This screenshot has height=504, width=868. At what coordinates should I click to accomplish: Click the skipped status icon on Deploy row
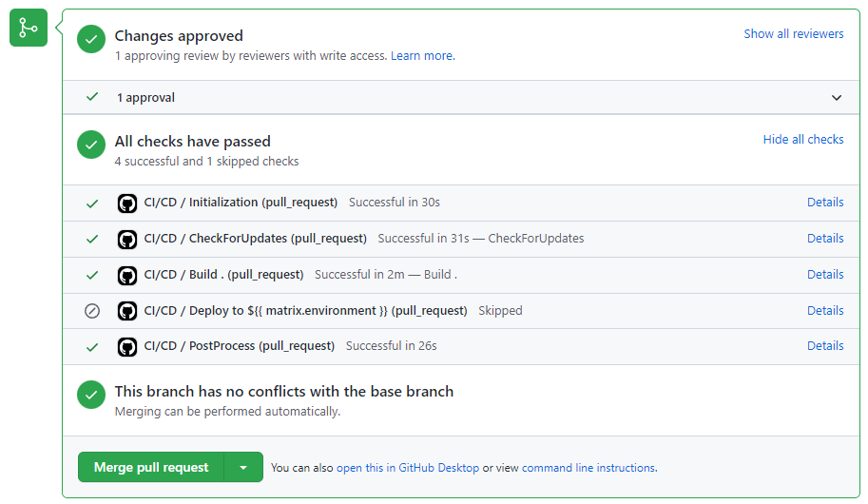(x=92, y=311)
